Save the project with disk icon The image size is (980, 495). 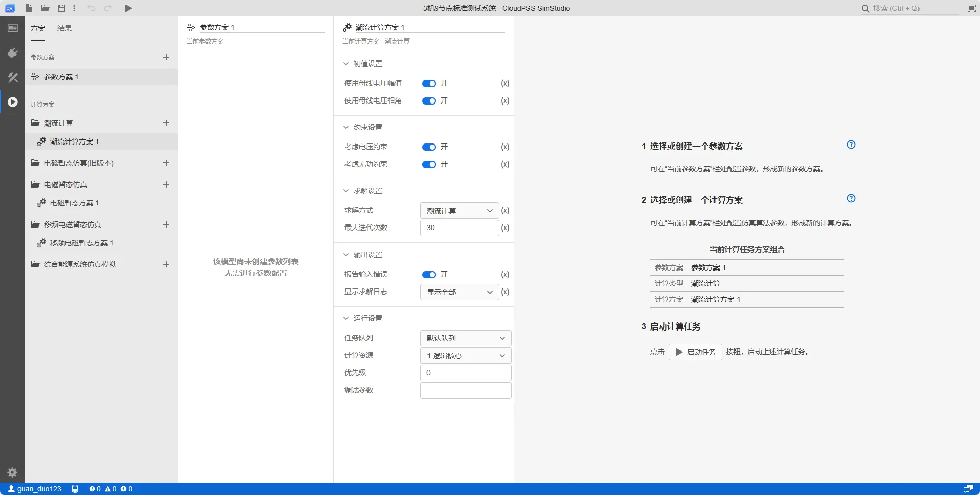(62, 8)
